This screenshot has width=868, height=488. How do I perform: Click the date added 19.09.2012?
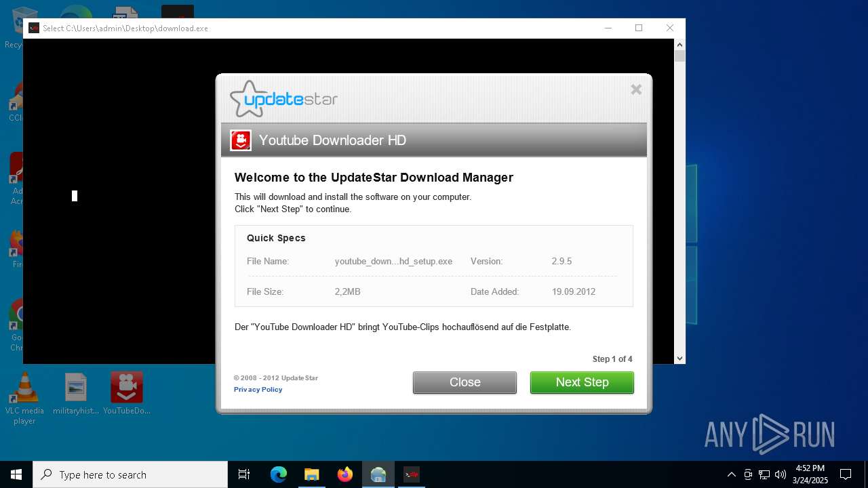[574, 291]
